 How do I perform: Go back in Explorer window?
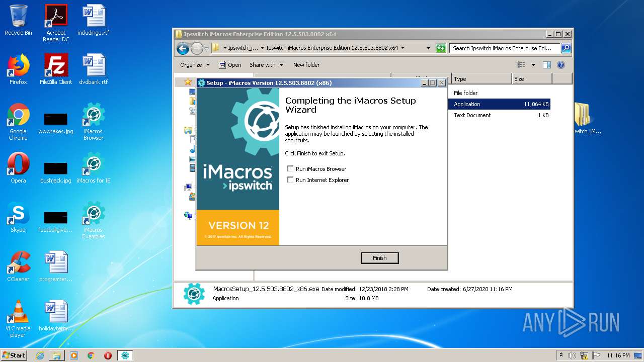tap(183, 48)
